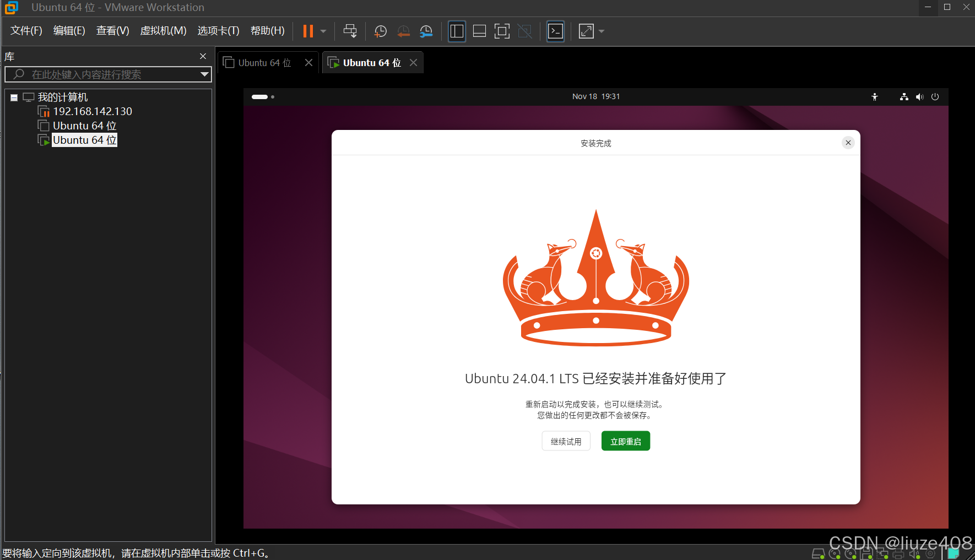Viewport: 975px width, 560px height.
Task: Select 192.168.142.130 in the library
Action: [x=93, y=112]
